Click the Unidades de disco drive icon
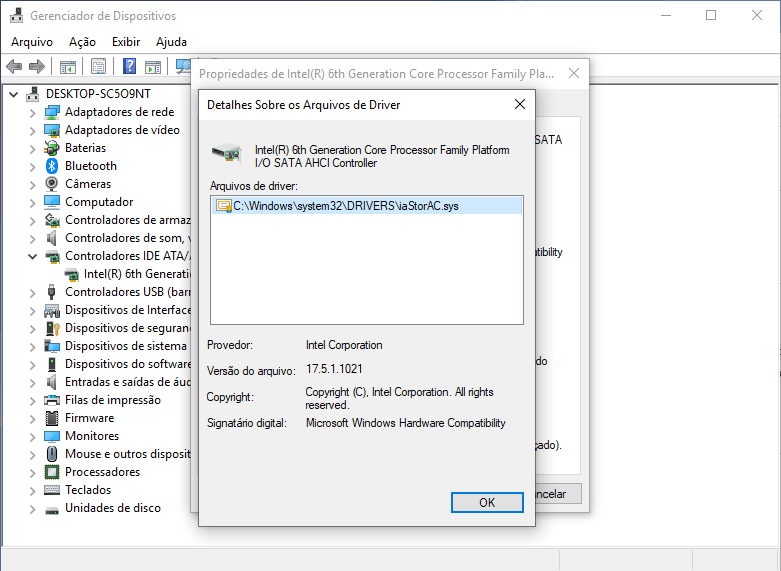The height and width of the screenshot is (571, 781). click(52, 510)
